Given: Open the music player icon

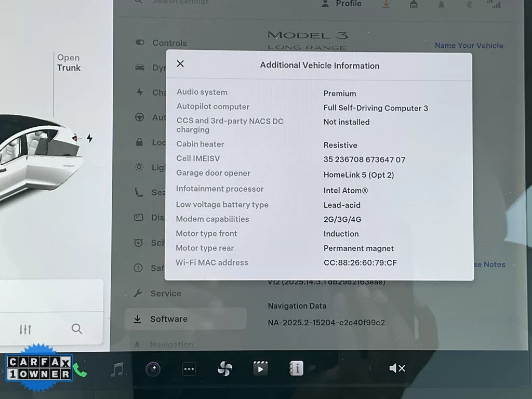Looking at the screenshot, I should tap(118, 369).
